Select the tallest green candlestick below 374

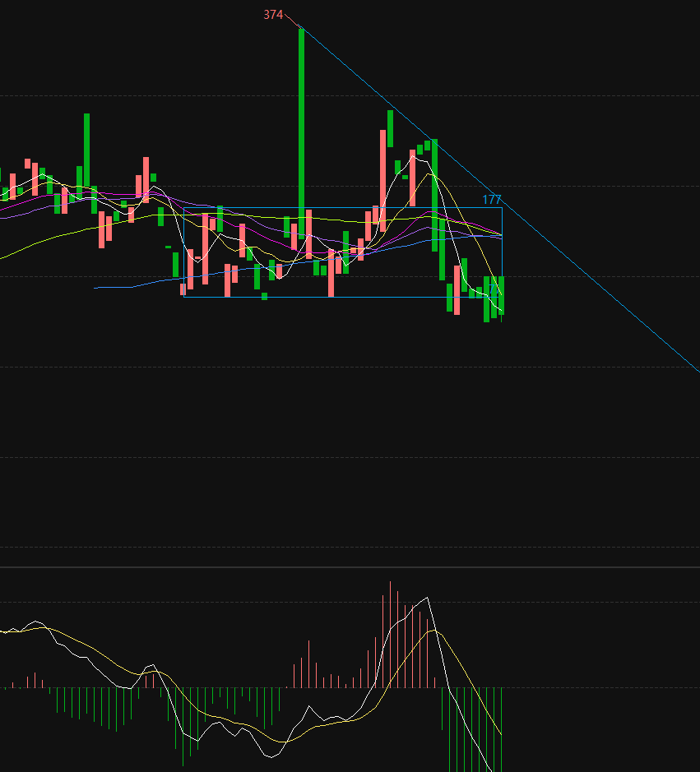coord(301,123)
